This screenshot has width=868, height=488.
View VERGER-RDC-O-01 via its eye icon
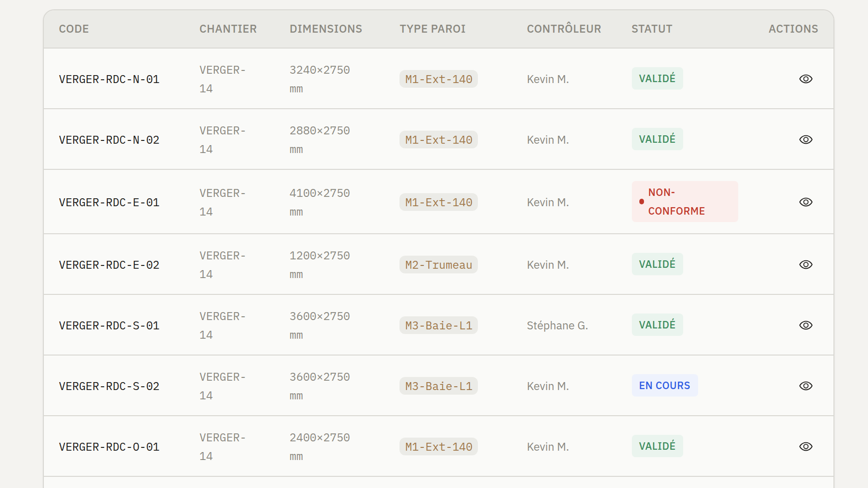tap(805, 446)
